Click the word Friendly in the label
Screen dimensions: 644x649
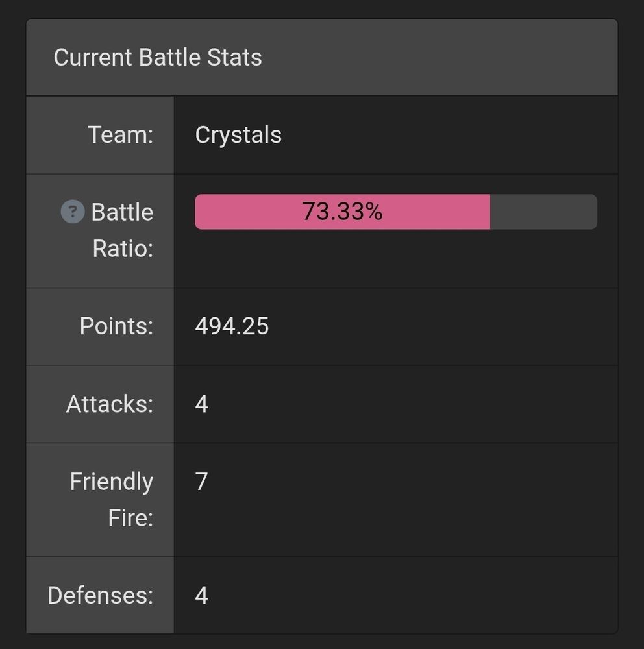pos(112,482)
